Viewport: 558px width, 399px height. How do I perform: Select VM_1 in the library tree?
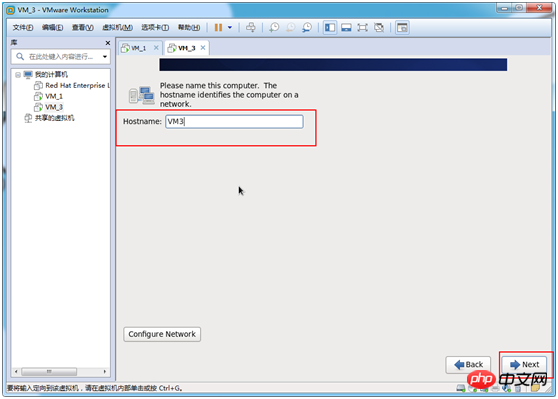click(x=53, y=96)
